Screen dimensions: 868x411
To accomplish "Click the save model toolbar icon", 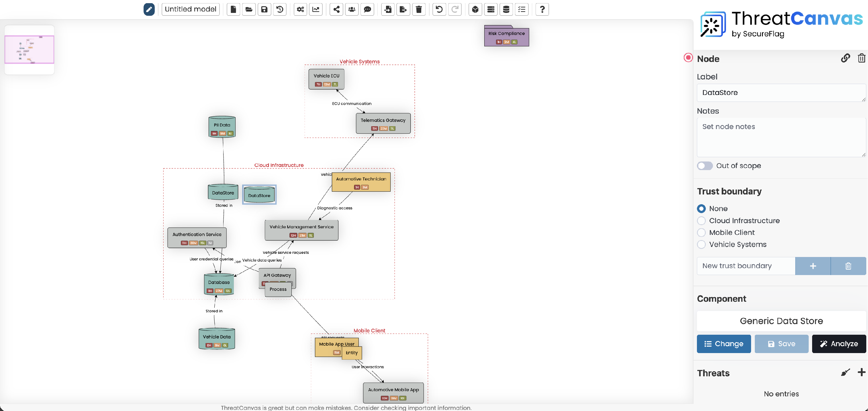I will coord(264,9).
